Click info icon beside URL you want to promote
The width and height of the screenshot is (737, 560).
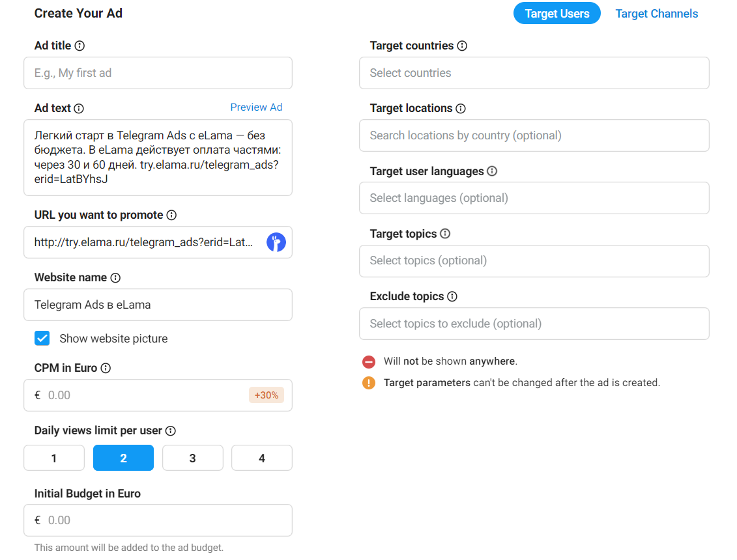coord(171,216)
